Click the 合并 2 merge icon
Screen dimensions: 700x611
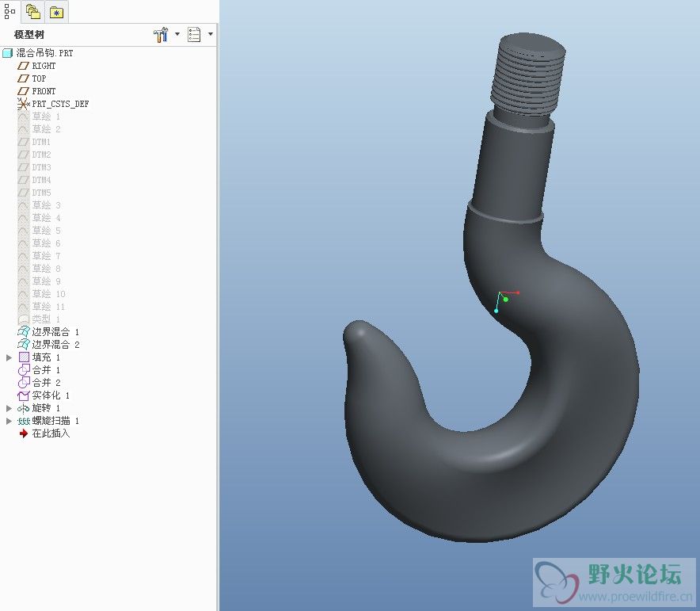[x=23, y=382]
